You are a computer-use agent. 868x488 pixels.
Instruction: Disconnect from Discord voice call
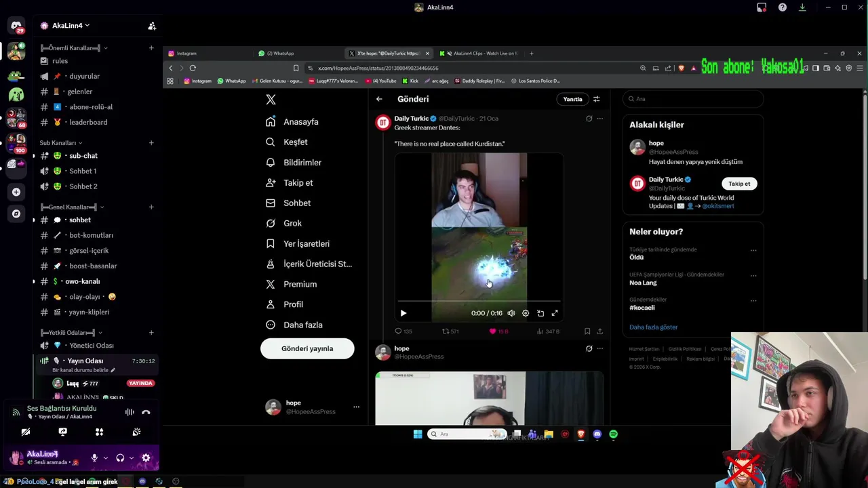pos(146,412)
